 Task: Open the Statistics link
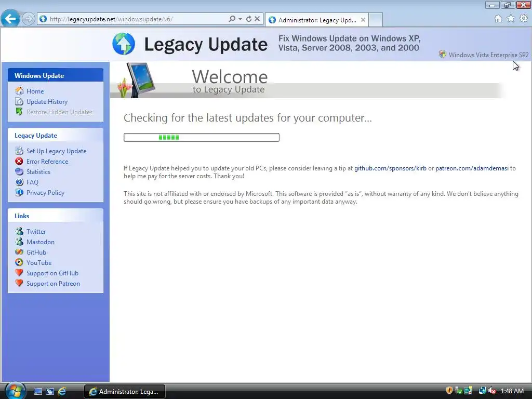(x=38, y=171)
